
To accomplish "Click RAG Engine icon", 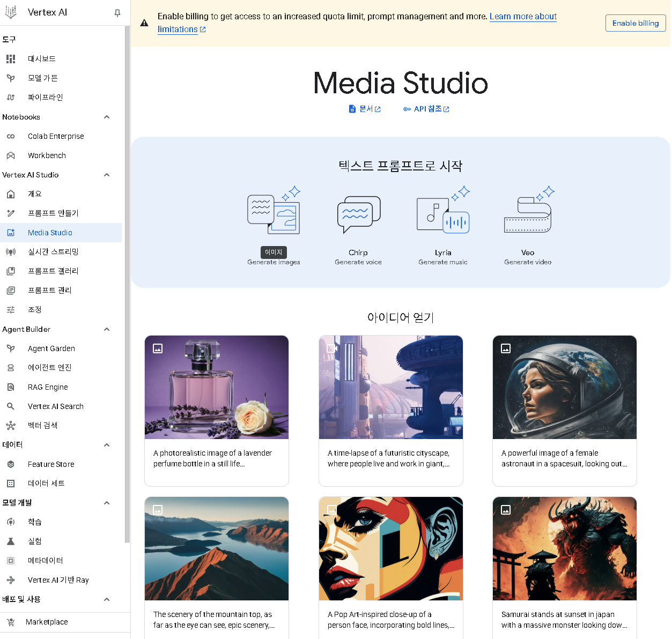I will pyautogui.click(x=11, y=387).
